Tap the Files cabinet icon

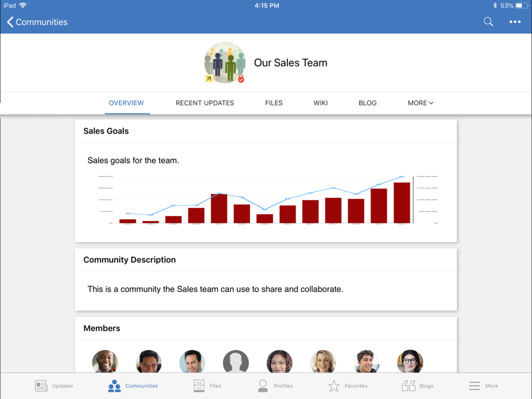click(199, 386)
